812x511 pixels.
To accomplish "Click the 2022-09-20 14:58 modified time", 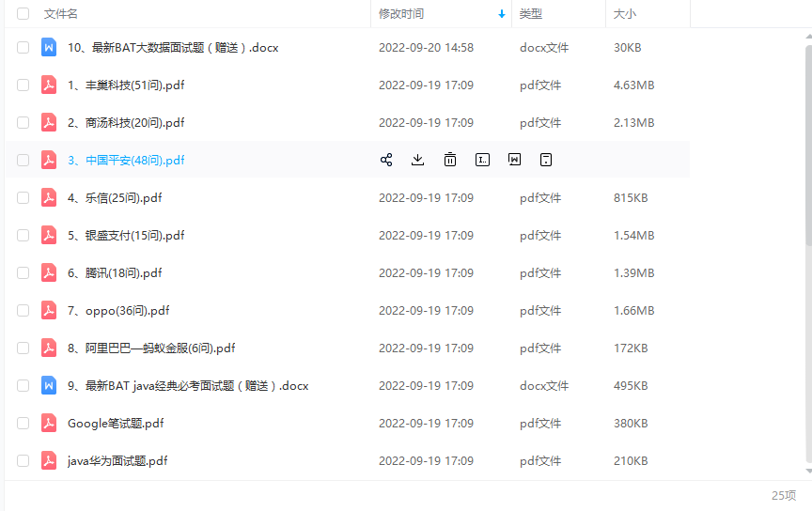I will tap(426, 48).
